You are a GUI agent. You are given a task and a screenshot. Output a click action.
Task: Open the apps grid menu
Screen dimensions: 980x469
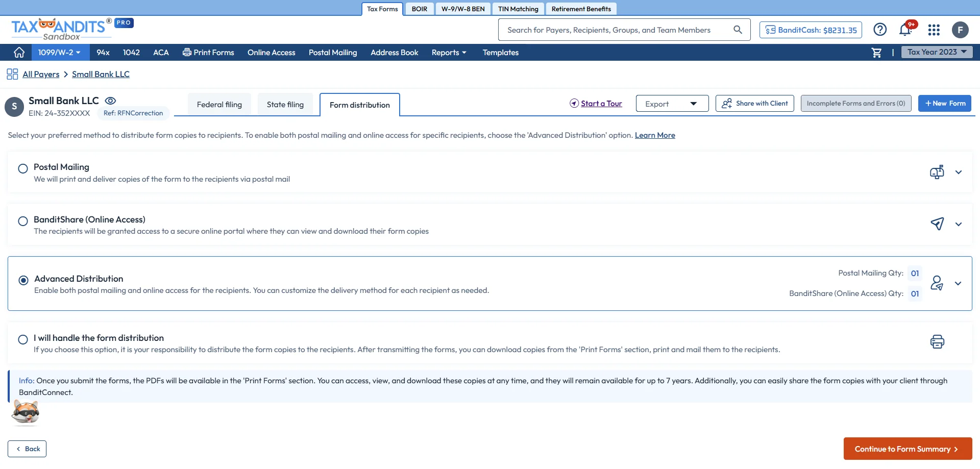coord(934,30)
